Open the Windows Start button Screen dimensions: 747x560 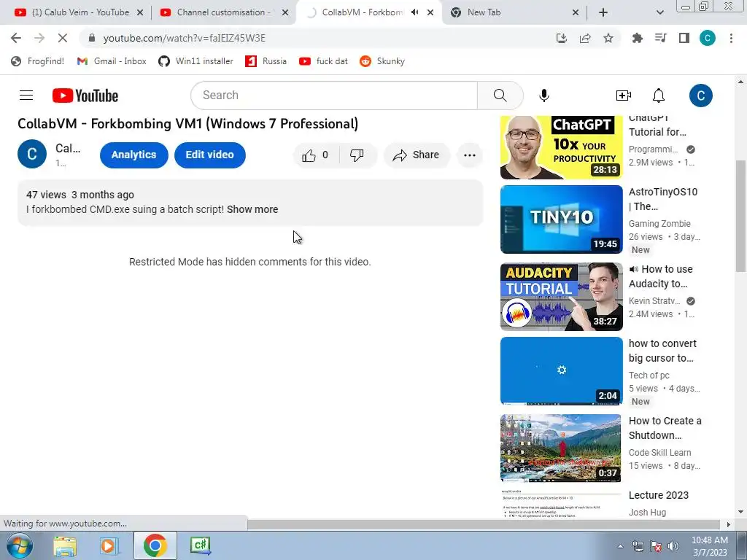click(x=19, y=546)
